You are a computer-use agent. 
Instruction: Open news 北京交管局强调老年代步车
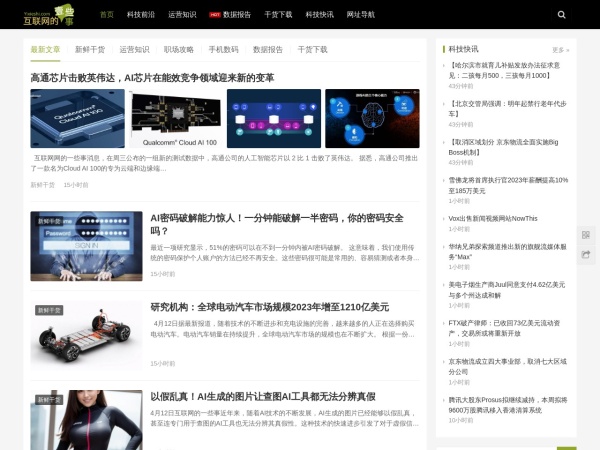[x=507, y=109]
